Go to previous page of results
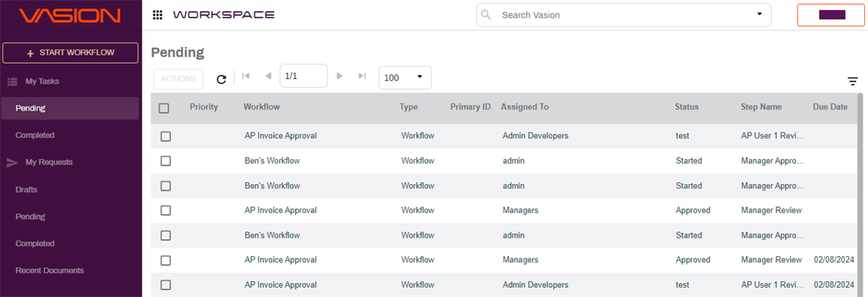868x297 pixels. tap(268, 76)
